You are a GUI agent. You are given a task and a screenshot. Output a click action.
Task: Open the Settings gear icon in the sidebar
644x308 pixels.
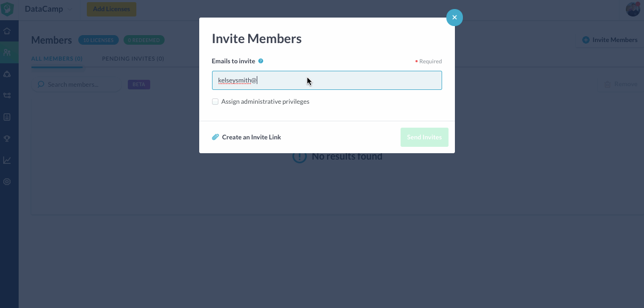[7, 181]
